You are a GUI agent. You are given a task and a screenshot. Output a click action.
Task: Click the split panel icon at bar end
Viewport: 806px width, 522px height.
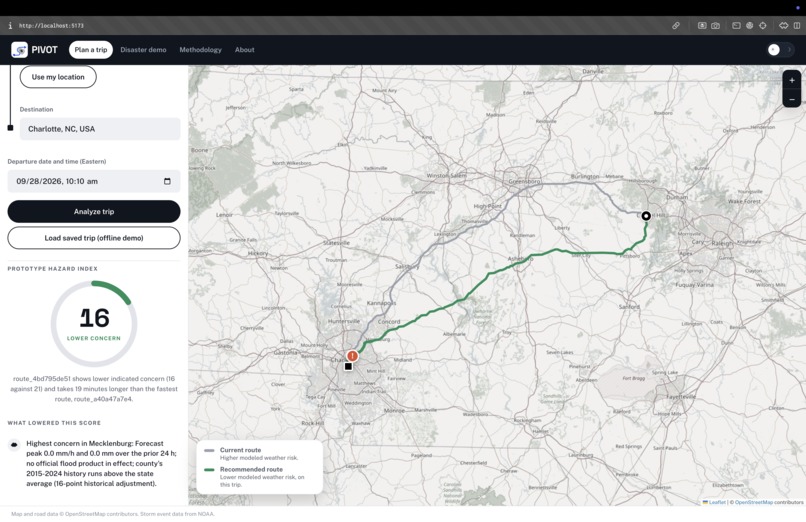797,25
